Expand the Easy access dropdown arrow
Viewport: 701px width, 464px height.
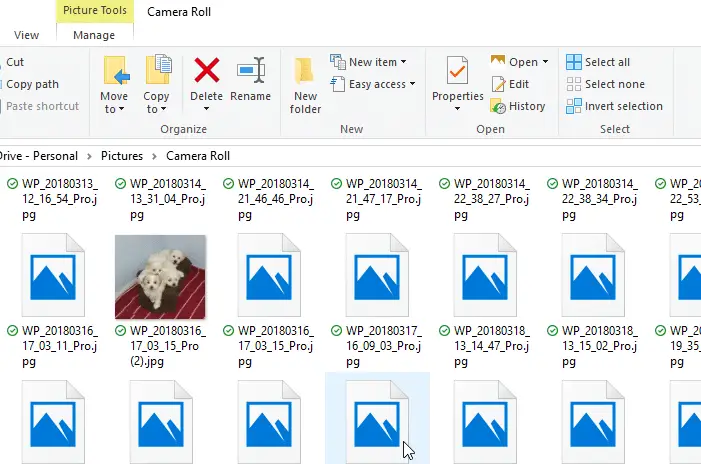(412, 84)
